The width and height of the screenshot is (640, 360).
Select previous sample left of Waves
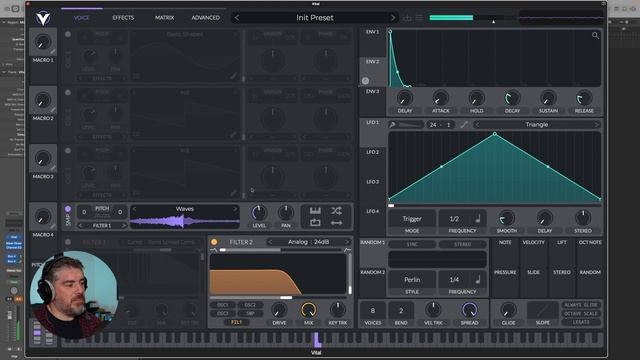point(135,209)
